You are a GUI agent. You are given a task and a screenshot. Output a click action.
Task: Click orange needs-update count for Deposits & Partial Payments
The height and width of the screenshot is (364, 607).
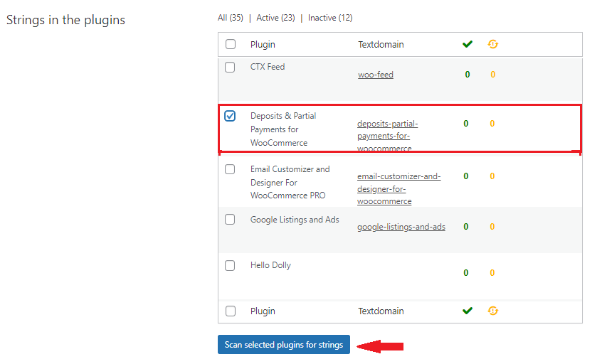pyautogui.click(x=492, y=124)
